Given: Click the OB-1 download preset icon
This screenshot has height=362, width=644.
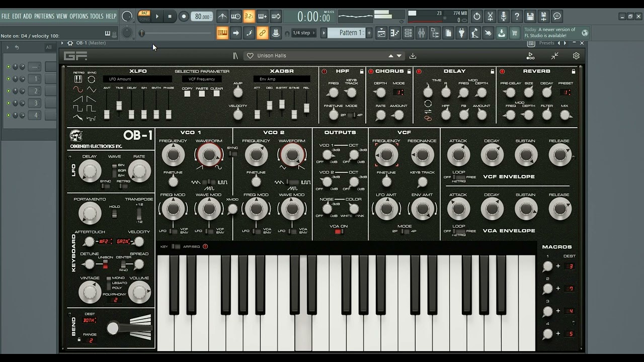Looking at the screenshot, I should (x=413, y=56).
